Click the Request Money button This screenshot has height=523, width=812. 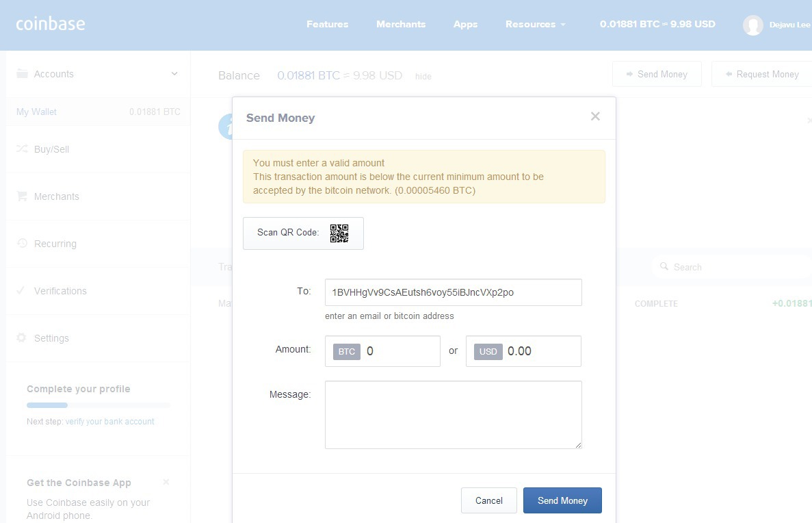tap(762, 74)
